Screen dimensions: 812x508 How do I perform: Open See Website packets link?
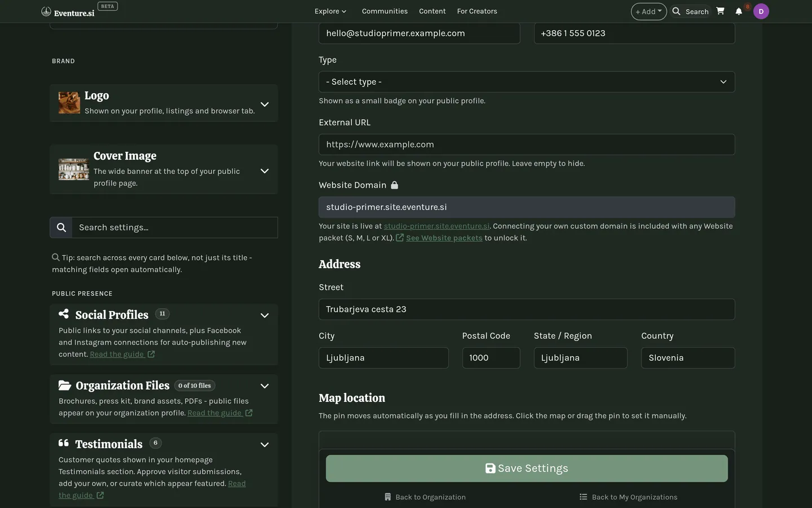pyautogui.click(x=444, y=238)
